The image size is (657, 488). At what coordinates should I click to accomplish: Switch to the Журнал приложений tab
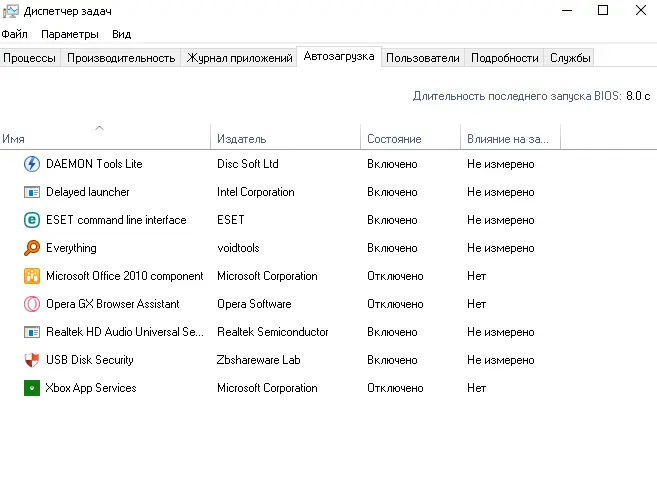240,58
